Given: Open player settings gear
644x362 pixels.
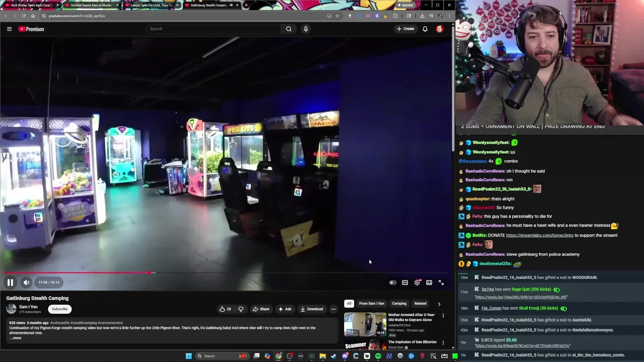Looking at the screenshot, I should coord(417,283).
